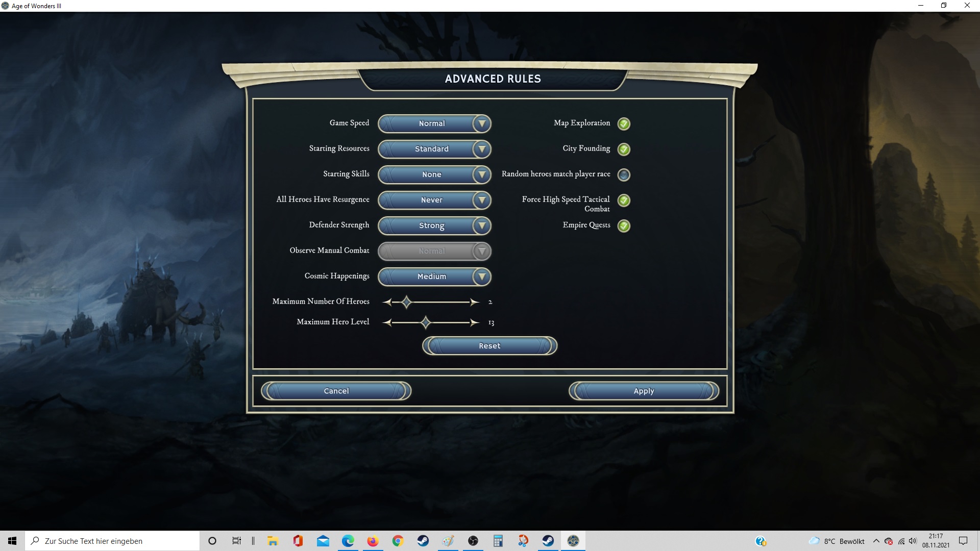Open Cortana from the taskbar
Screen dimensions: 980x551
pos(212,541)
